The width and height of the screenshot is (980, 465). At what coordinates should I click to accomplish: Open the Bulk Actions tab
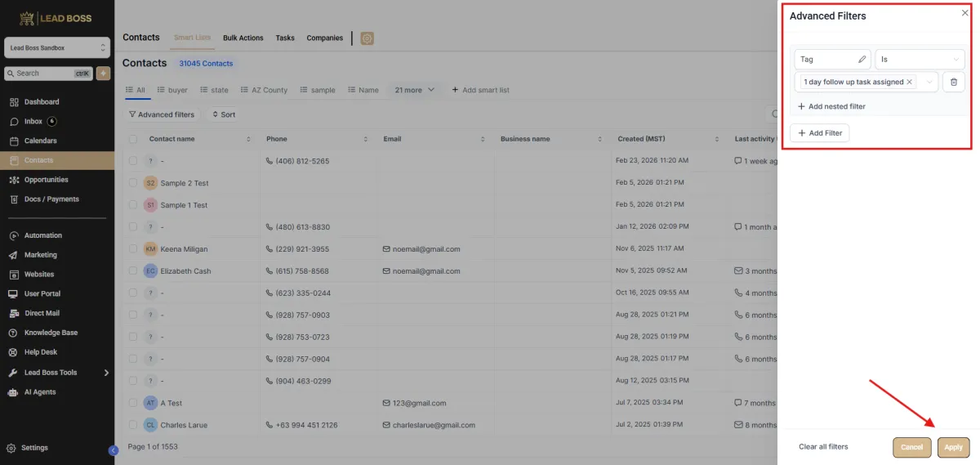[243, 38]
